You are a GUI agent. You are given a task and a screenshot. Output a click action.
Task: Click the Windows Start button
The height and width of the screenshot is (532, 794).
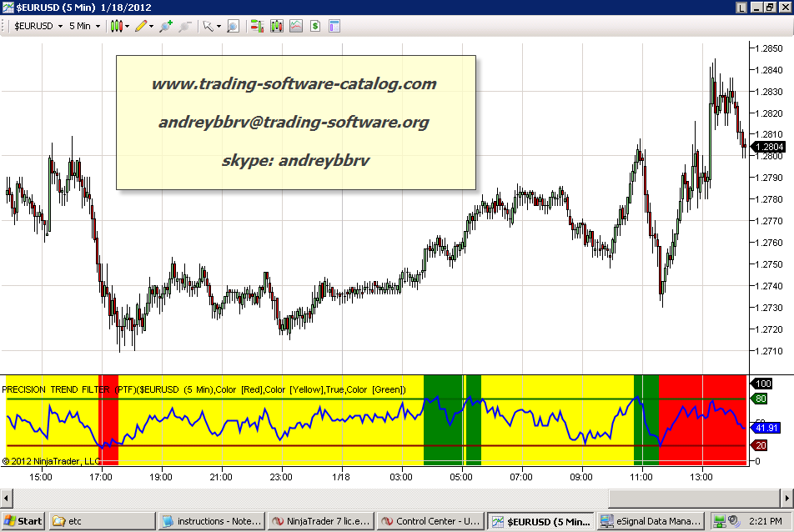(23, 521)
